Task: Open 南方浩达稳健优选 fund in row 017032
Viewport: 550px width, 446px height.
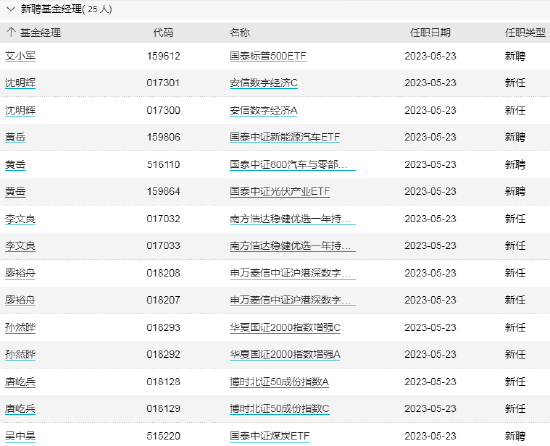Action: 293,219
